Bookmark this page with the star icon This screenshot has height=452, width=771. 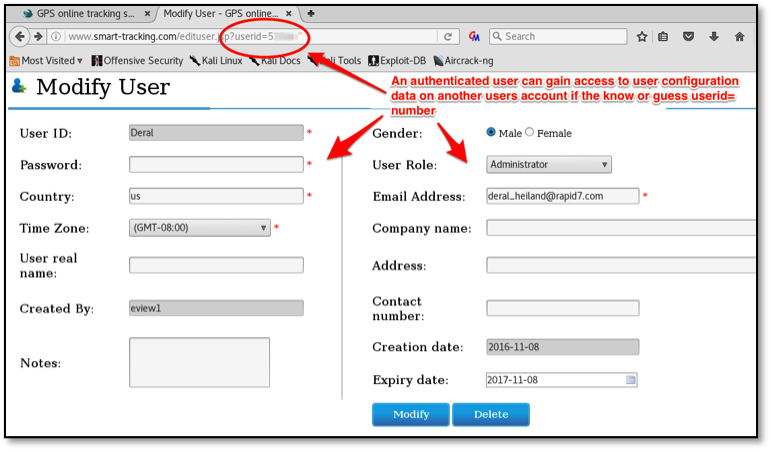point(642,36)
